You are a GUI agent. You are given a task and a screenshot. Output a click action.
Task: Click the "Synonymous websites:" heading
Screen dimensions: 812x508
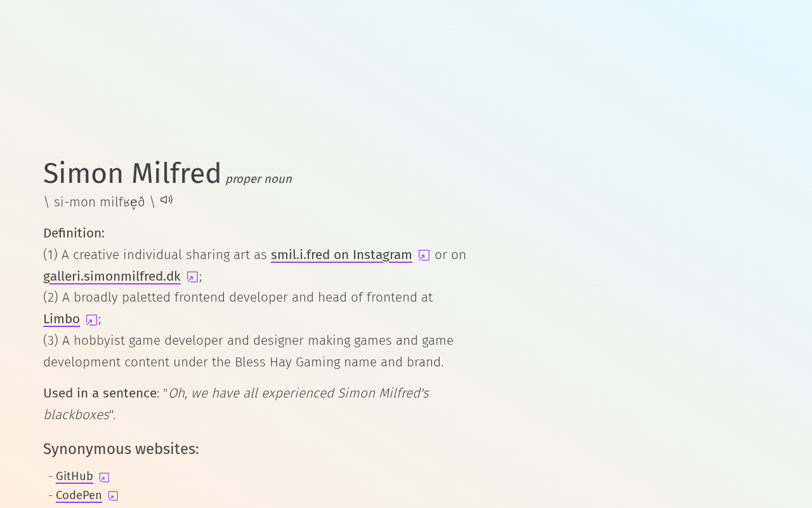(121, 449)
